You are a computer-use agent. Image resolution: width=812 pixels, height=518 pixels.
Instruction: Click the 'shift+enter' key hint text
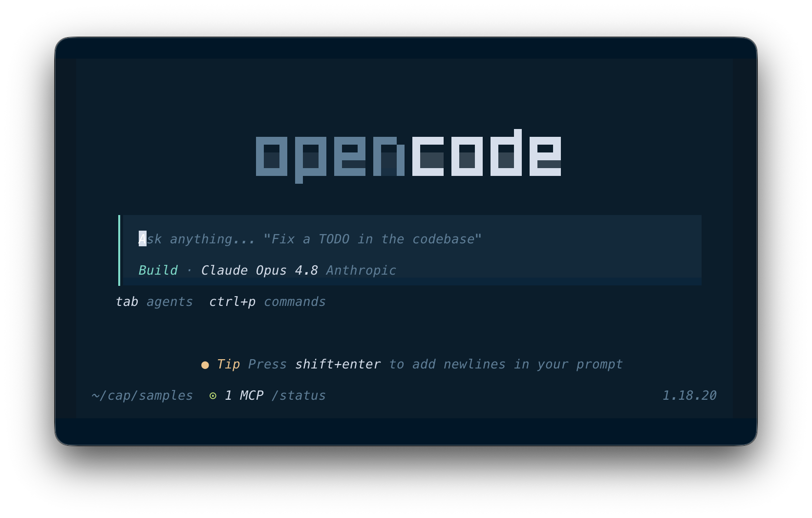click(338, 364)
